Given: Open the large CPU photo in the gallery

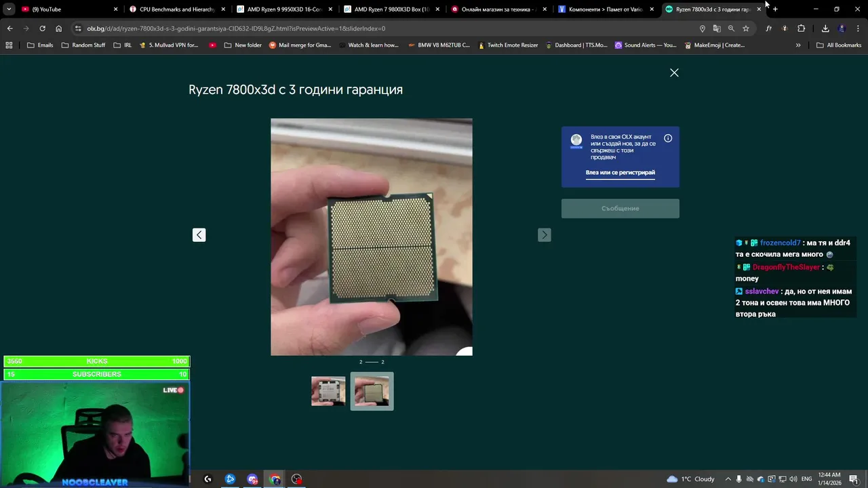Looking at the screenshot, I should (x=372, y=237).
